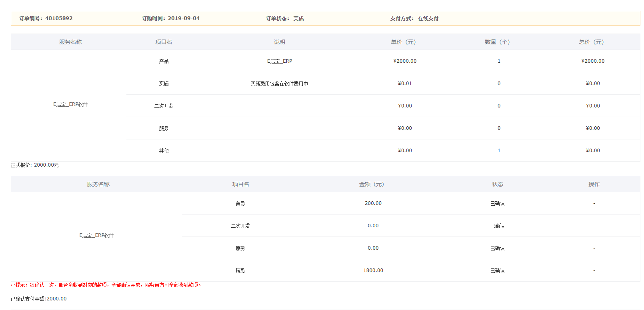The width and height of the screenshot is (644, 310).
Task: Click 已确认 status for 首款
Action: pos(498,203)
